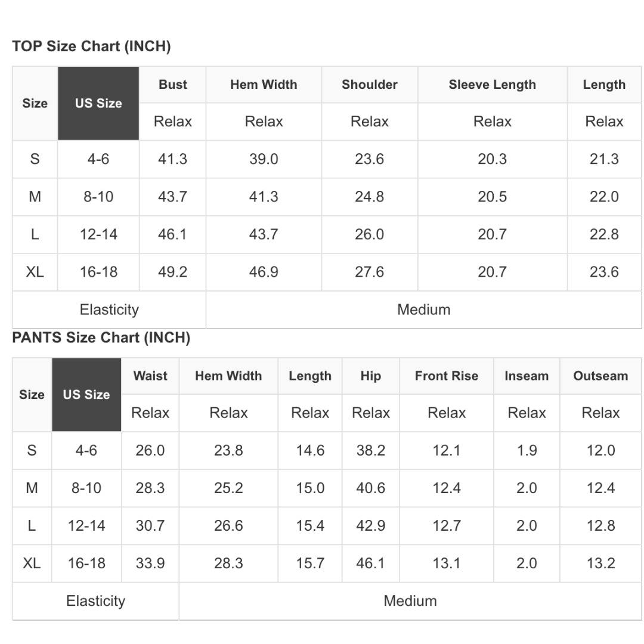This screenshot has height=644, width=644.
Task: Click the dark US Size header in PANTS chart
Action: [86, 395]
